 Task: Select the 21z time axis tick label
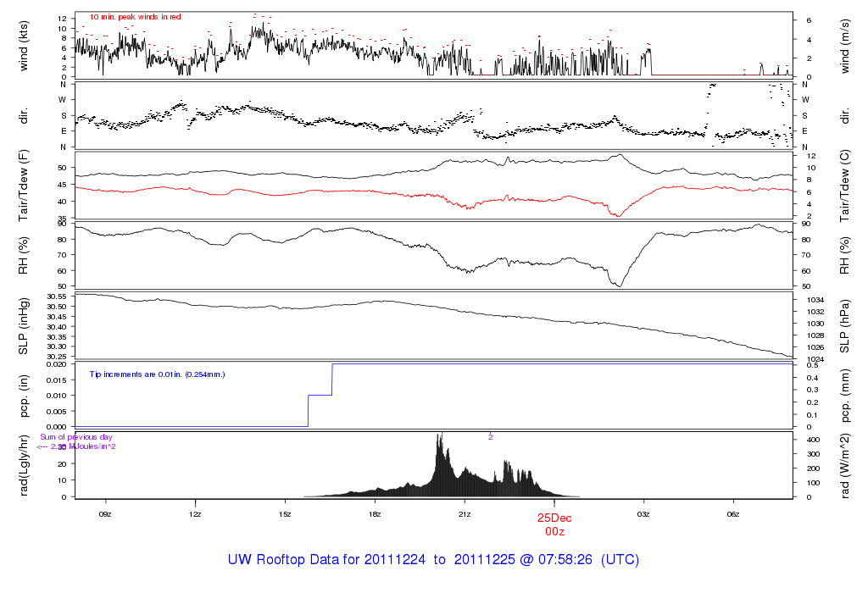464,513
